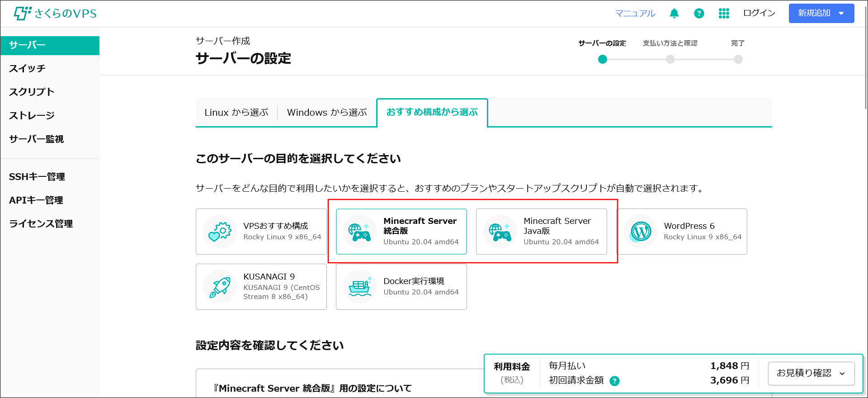Choose the VPSおすすめ構成 card title
868x398 pixels.
pos(276,226)
